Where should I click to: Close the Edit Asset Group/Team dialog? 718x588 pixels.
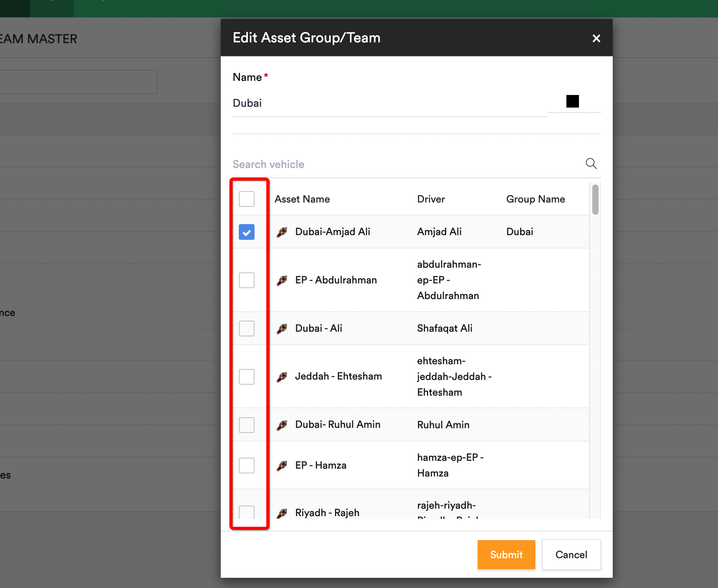596,38
